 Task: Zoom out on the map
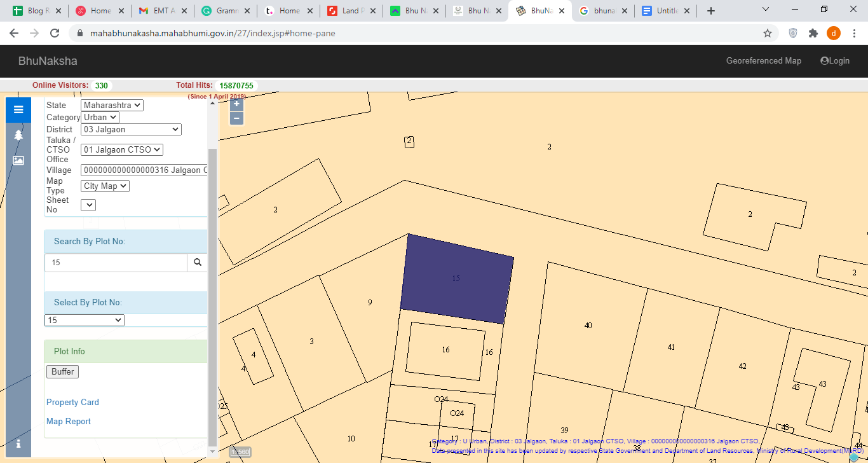[x=236, y=118]
